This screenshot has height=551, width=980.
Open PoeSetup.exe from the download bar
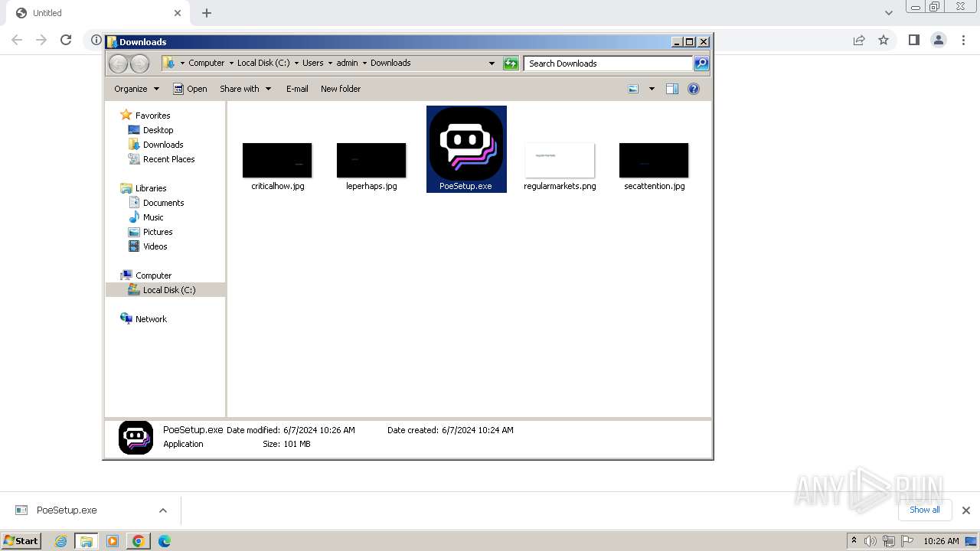[67, 510]
